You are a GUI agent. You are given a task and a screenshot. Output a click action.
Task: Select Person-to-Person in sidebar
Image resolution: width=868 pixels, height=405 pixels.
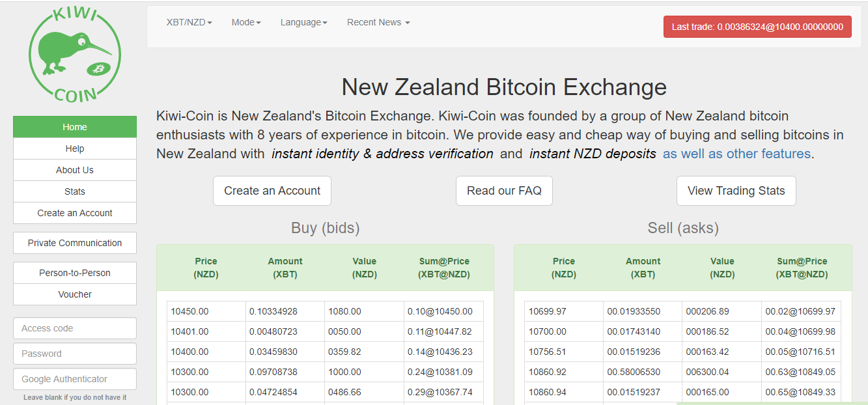(75, 273)
